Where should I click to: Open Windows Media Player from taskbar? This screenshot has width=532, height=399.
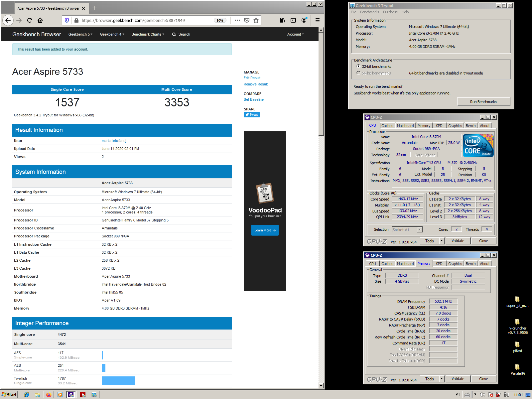[60, 395]
